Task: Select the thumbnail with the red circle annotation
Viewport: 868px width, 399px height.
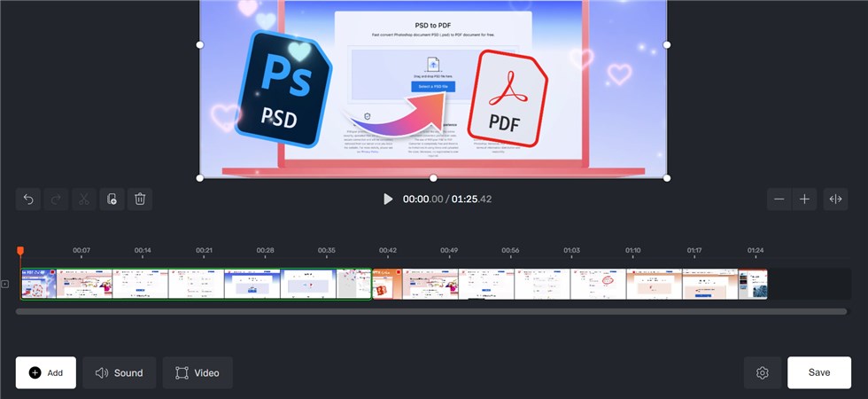Action: [x=599, y=285]
